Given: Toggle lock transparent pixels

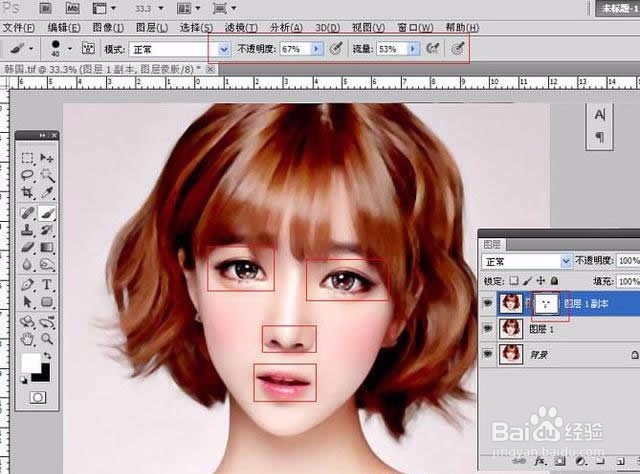Looking at the screenshot, I should pos(514,280).
